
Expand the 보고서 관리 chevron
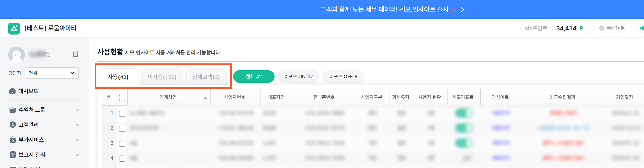click(x=78, y=155)
